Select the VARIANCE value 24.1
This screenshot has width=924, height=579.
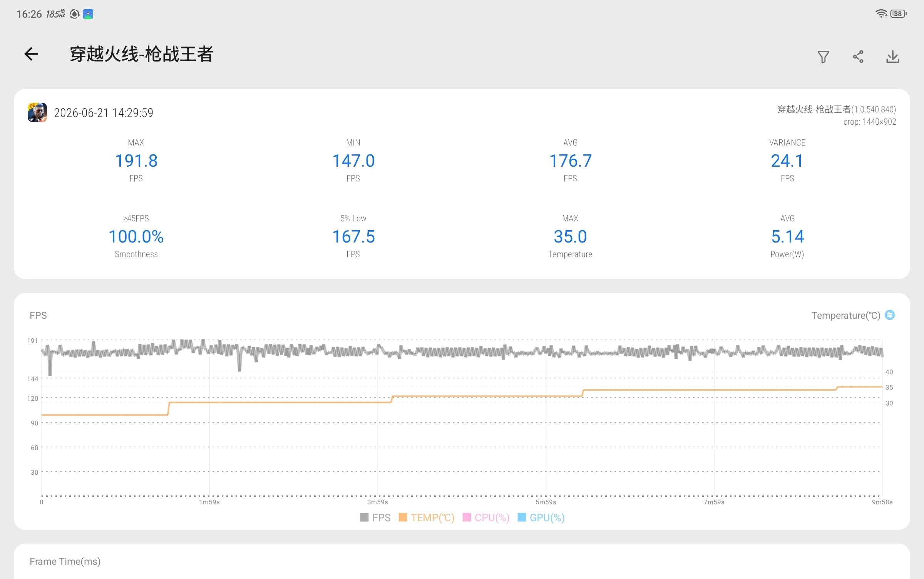(x=787, y=161)
